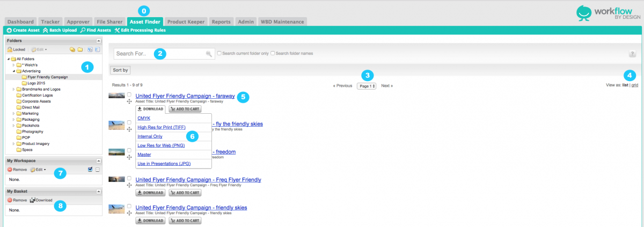Click the faraway asset thumbnail
Image resolution: width=644 pixels, height=227 pixels.
[x=116, y=96]
